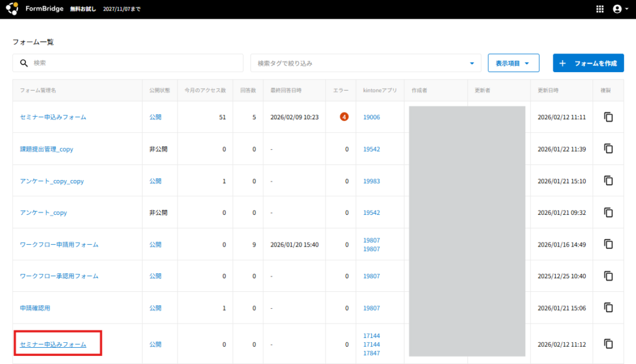Click 公開 status of ワークフロー申請用フォーム

click(155, 245)
